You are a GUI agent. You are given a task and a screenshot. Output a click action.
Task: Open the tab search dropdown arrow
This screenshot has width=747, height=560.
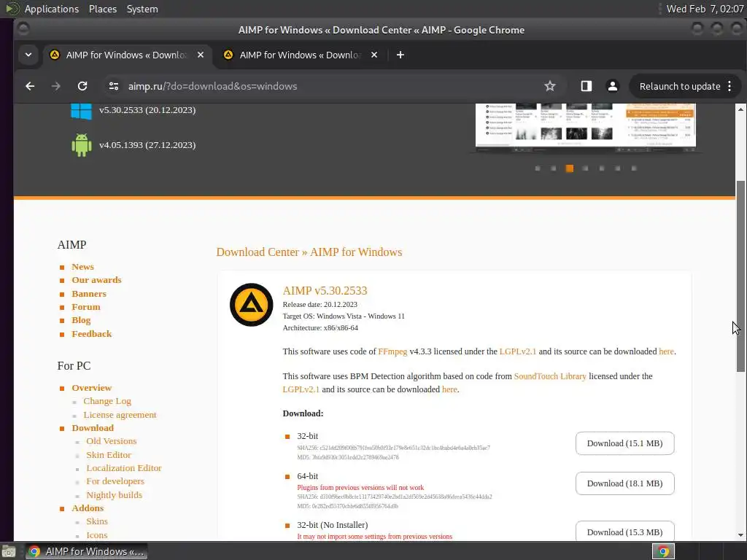coord(28,55)
